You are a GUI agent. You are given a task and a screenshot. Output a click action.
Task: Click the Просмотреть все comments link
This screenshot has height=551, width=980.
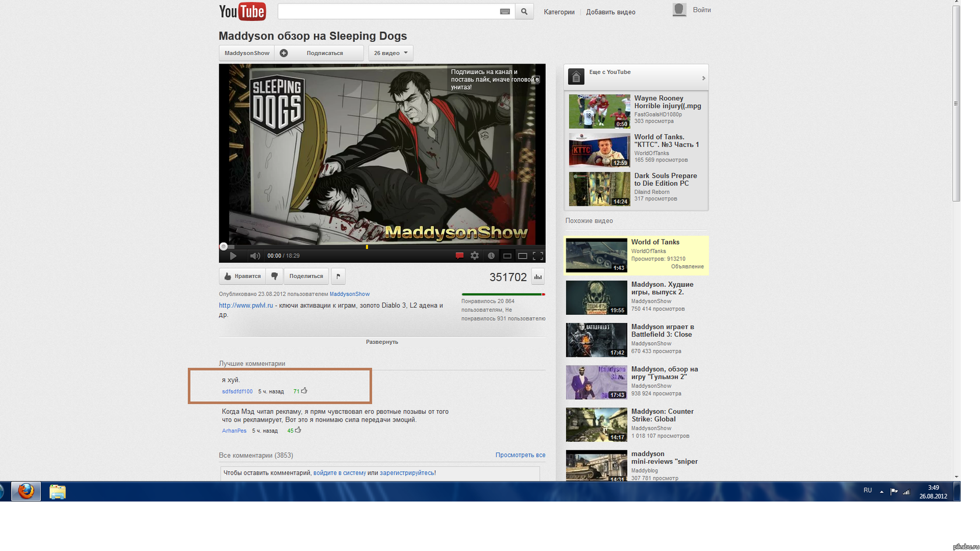520,455
